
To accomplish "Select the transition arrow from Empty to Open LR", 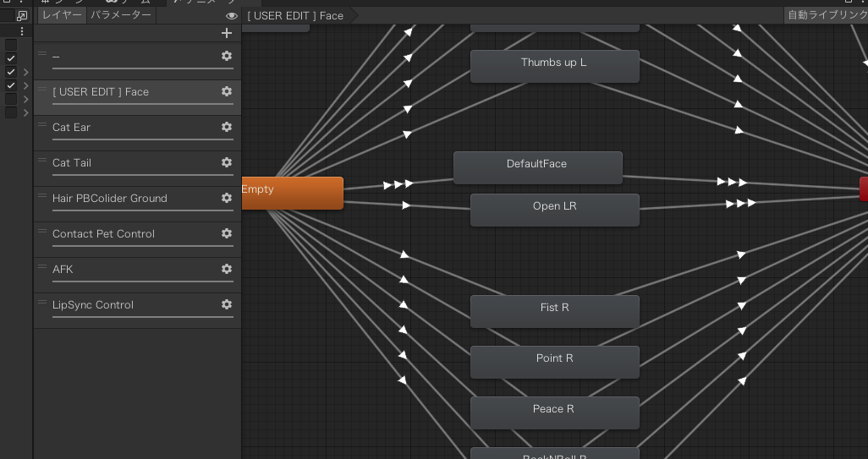I will click(406, 205).
